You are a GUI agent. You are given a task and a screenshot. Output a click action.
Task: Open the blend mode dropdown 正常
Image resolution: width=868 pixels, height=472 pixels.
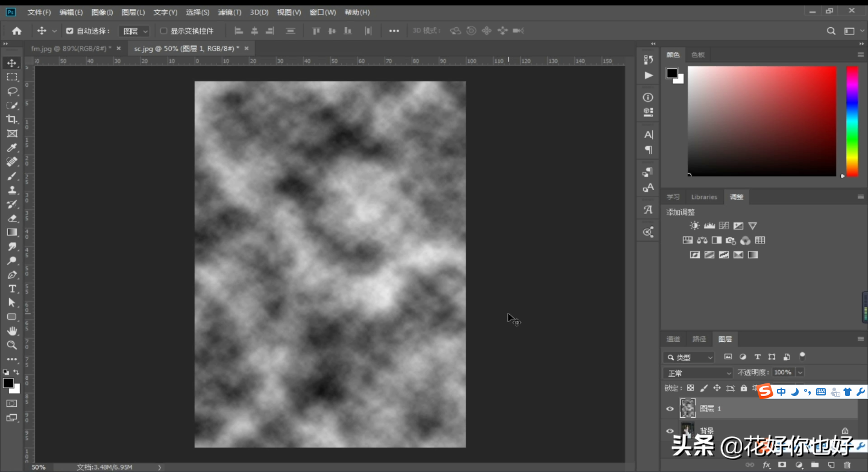(x=697, y=373)
